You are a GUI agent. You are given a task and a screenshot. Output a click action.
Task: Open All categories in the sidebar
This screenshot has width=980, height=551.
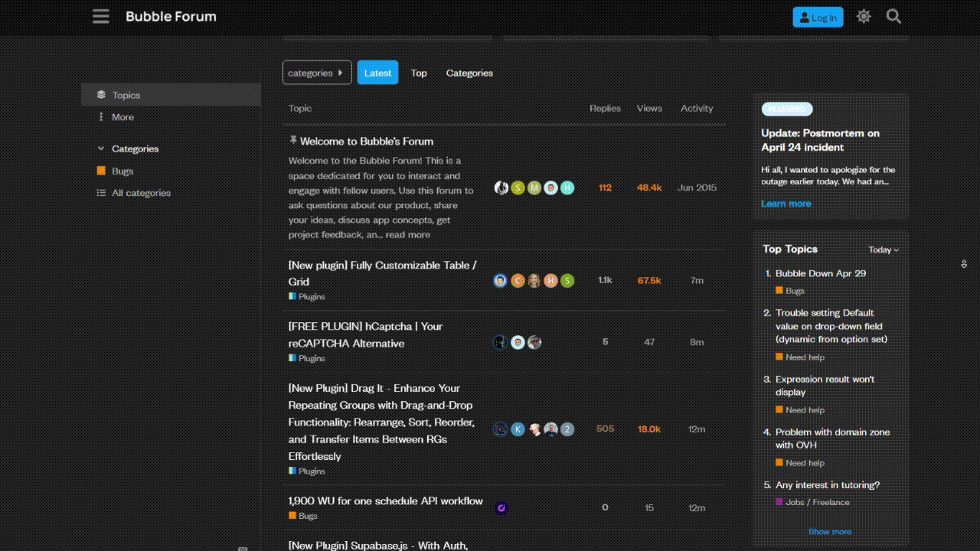pos(134,193)
